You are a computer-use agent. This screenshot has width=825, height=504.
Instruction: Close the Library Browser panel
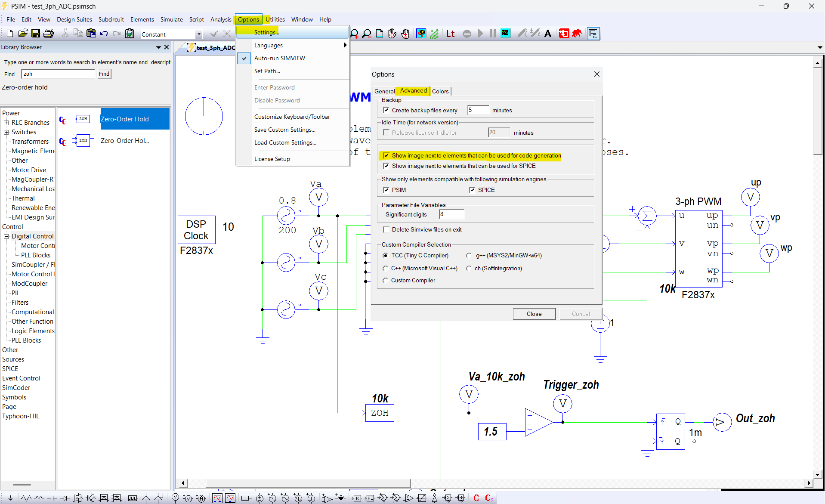167,47
